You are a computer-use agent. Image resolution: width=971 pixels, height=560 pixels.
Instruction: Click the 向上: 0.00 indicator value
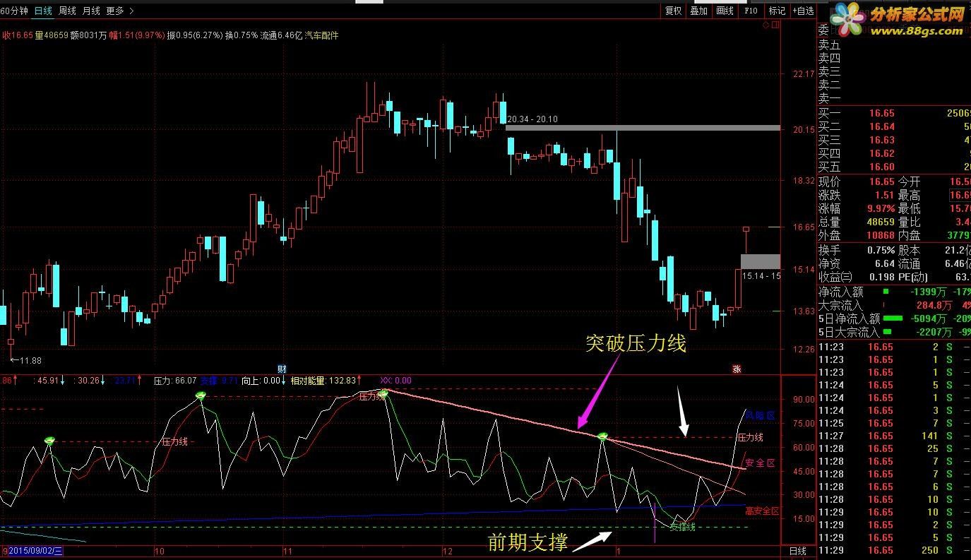click(x=261, y=381)
